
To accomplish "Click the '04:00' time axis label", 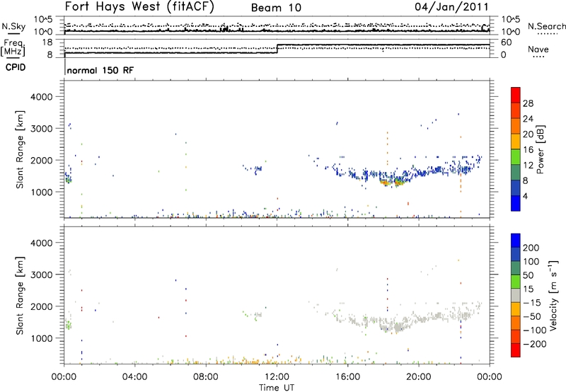I will click(134, 377).
